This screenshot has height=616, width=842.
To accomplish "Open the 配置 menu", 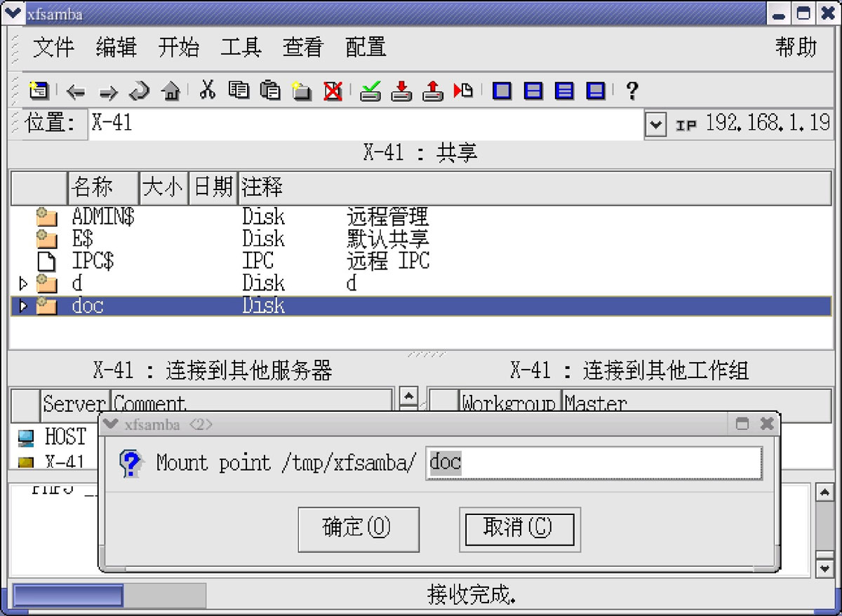I will tap(366, 47).
